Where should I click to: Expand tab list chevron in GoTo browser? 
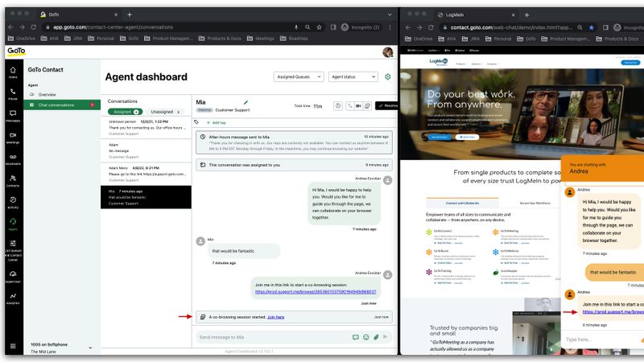pyautogui.click(x=390, y=14)
